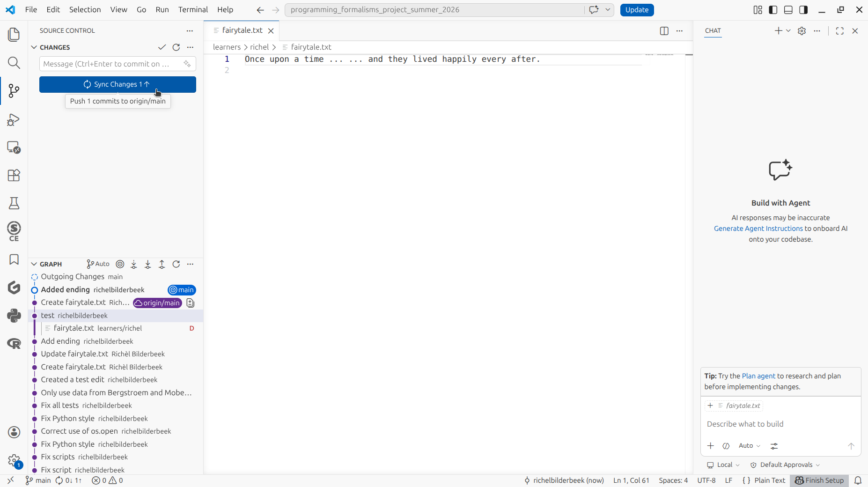Split the editor to the right
This screenshot has width=868, height=487.
[664, 31]
